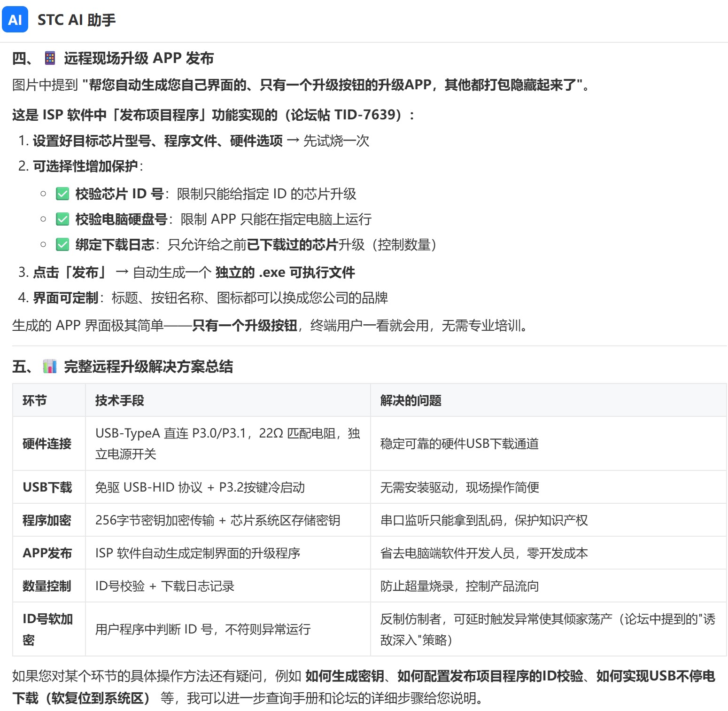Click table cell 数量控制
This screenshot has height=711, width=728.
(47, 586)
